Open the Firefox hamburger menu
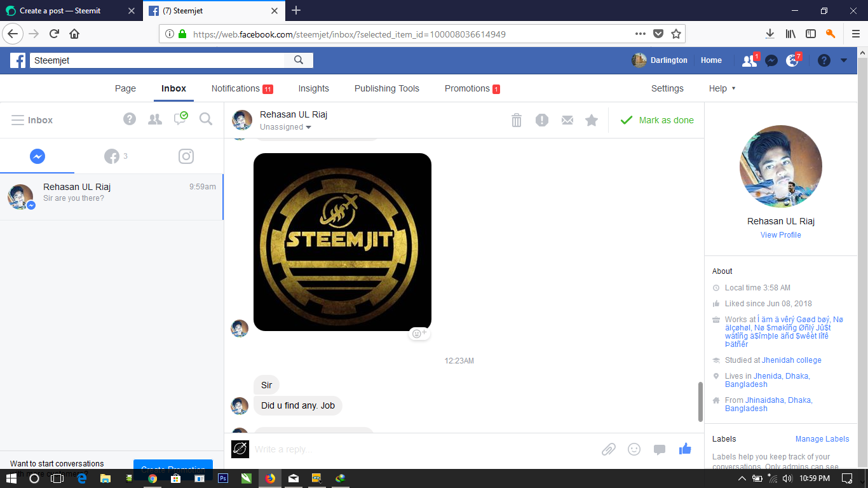The height and width of the screenshot is (488, 868). (855, 34)
